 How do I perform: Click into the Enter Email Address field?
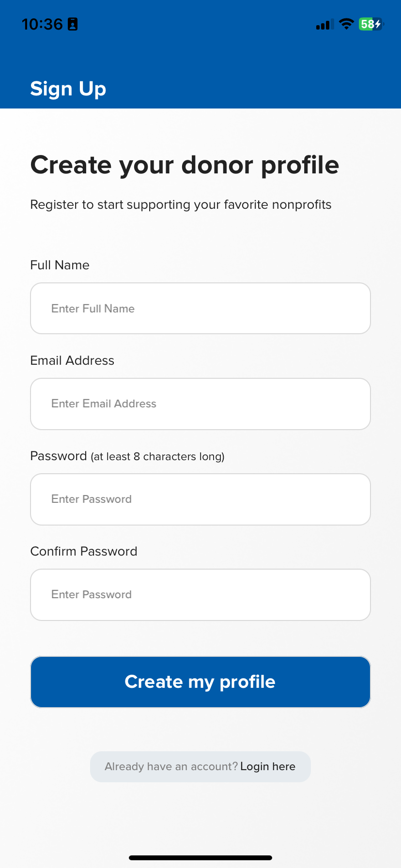(x=200, y=404)
